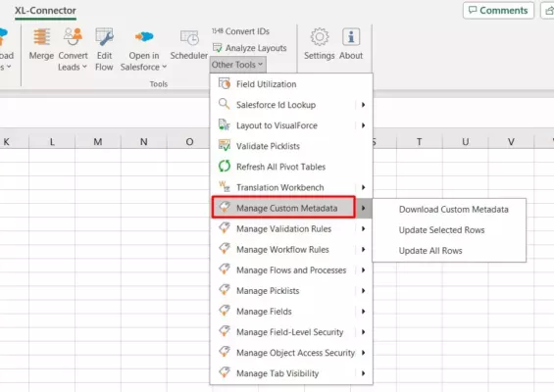Click the Manage Picklists icon
554x392 pixels.
tap(225, 289)
